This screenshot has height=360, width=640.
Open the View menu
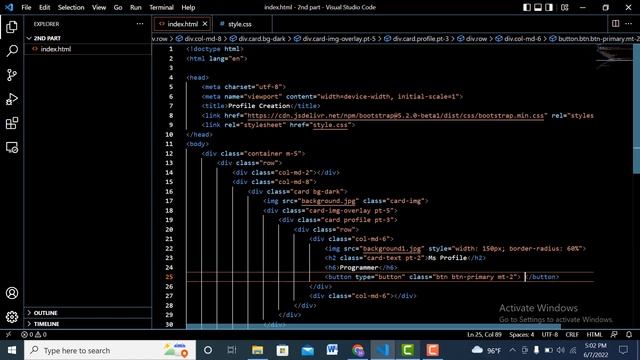point(99,7)
